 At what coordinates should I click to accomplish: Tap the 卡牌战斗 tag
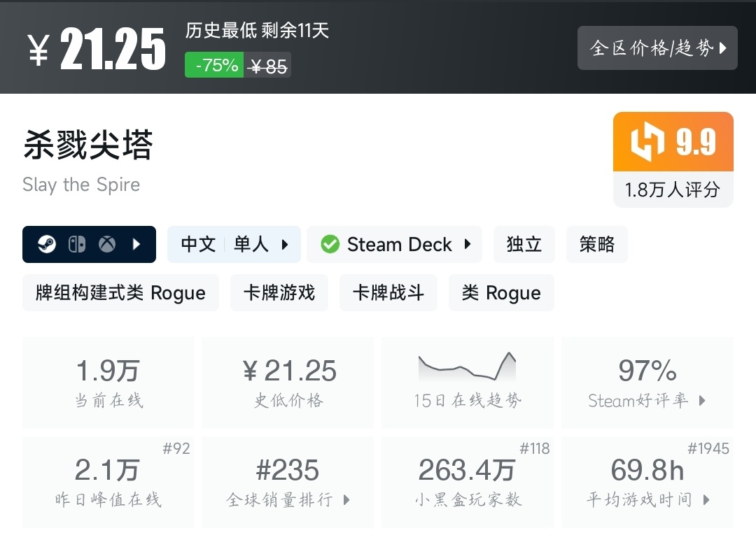pyautogui.click(x=388, y=293)
